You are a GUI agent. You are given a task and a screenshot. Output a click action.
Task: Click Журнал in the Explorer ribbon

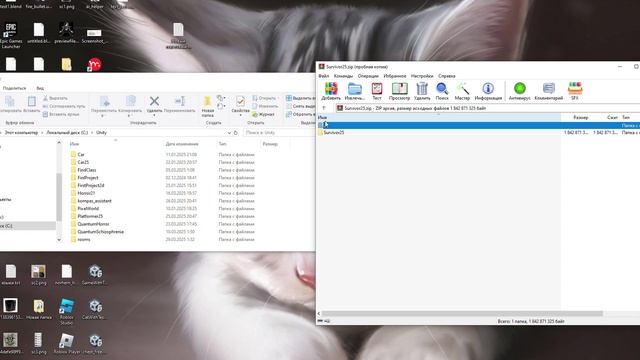263,114
